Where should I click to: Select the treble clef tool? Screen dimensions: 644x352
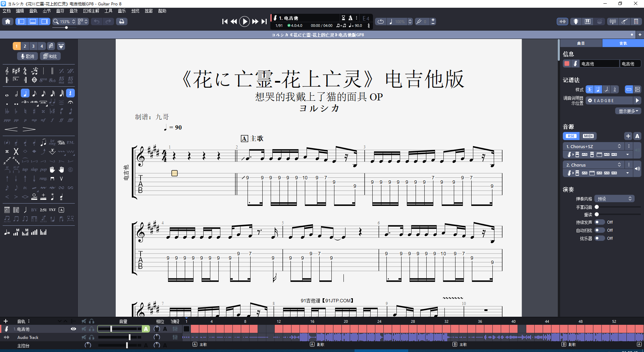click(x=7, y=71)
